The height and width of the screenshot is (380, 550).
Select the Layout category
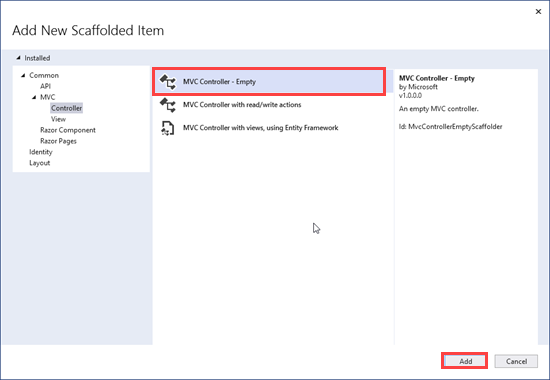[40, 163]
